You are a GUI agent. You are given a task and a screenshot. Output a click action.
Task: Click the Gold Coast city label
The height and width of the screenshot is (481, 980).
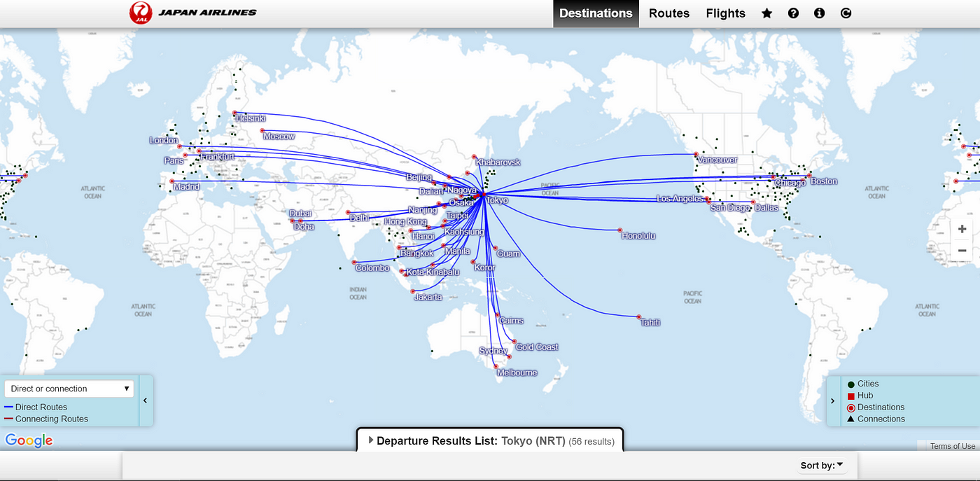pos(538,347)
